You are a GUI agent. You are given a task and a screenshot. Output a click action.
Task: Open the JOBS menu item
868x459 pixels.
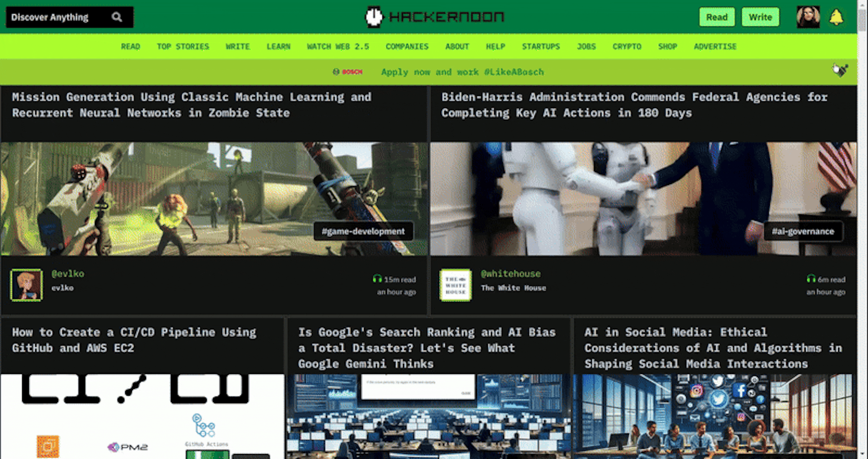(x=586, y=47)
